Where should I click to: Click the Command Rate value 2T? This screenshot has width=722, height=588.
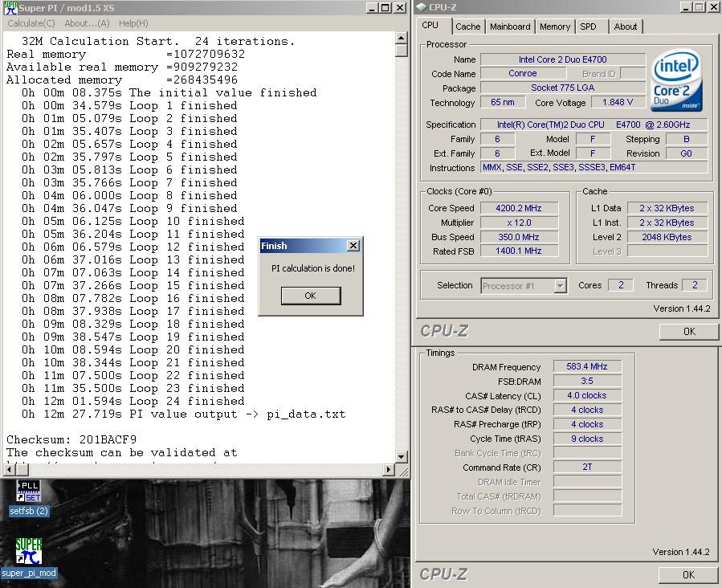[x=587, y=467]
